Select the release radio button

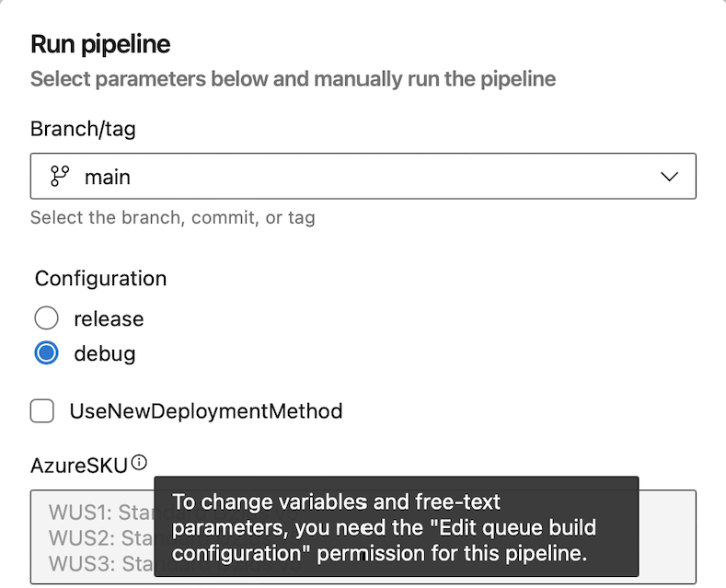[46, 319]
